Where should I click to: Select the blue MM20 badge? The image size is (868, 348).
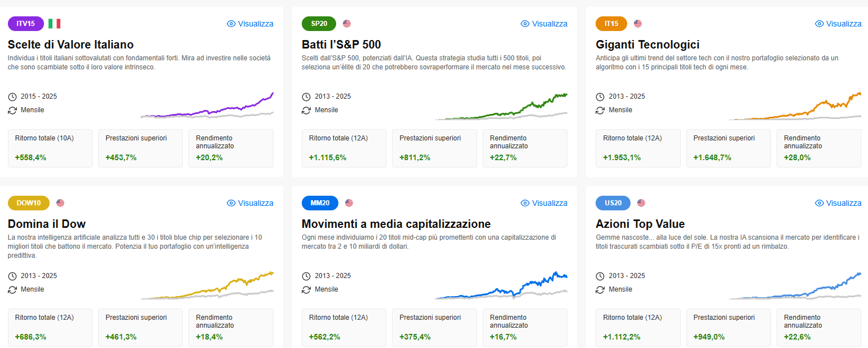click(x=320, y=203)
